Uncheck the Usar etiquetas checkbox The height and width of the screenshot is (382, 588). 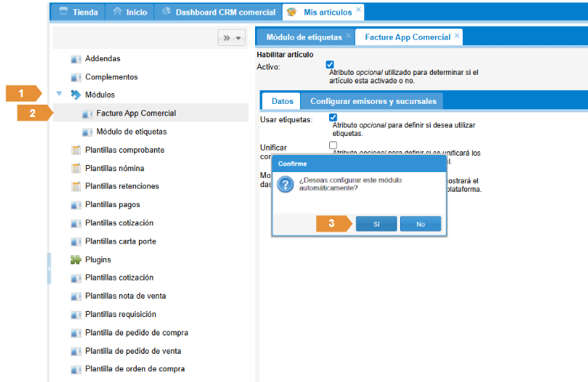tap(333, 118)
